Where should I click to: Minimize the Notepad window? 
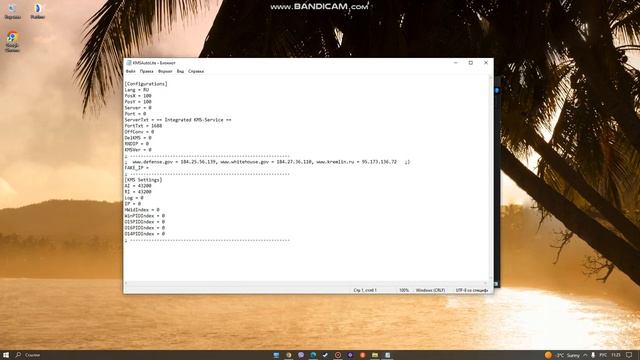pyautogui.click(x=456, y=63)
